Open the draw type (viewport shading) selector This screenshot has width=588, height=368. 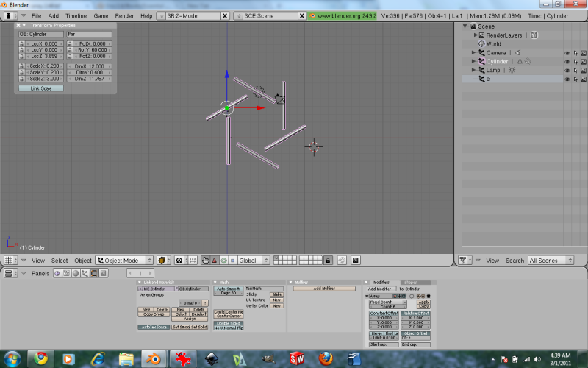tap(163, 261)
